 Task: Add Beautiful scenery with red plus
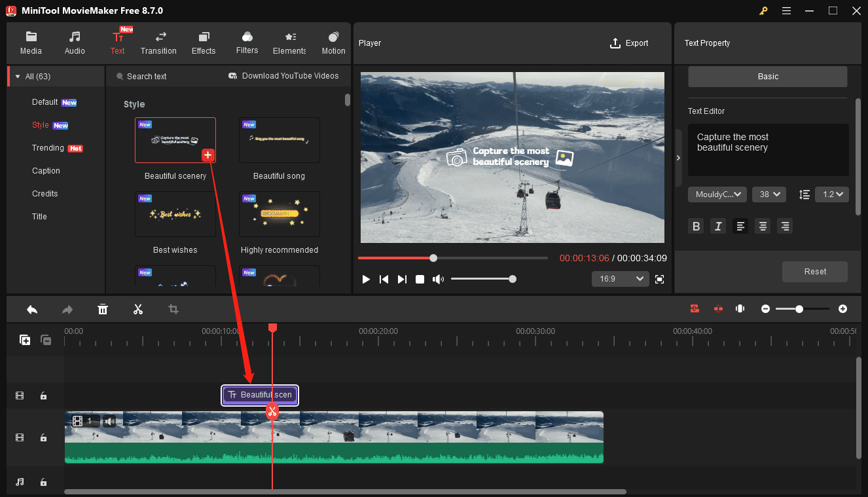tap(208, 155)
